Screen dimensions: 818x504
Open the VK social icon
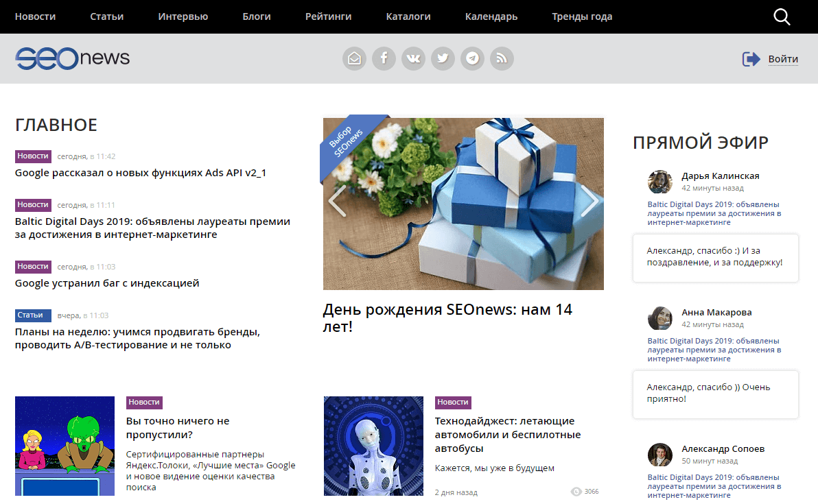click(413, 58)
